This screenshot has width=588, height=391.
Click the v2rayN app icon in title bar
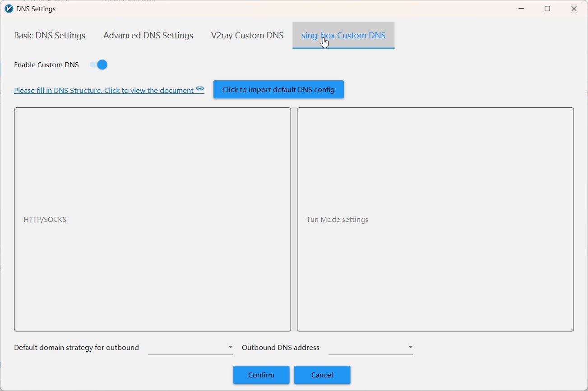pos(9,9)
